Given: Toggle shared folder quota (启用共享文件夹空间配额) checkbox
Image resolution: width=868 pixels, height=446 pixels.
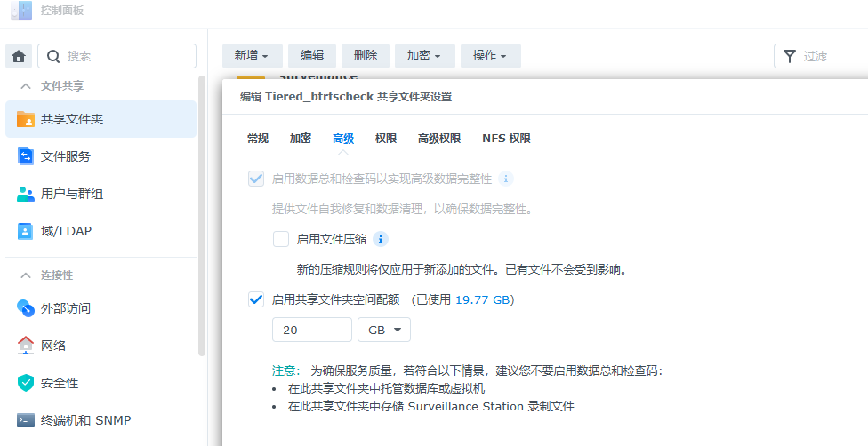Looking at the screenshot, I should coord(256,299).
